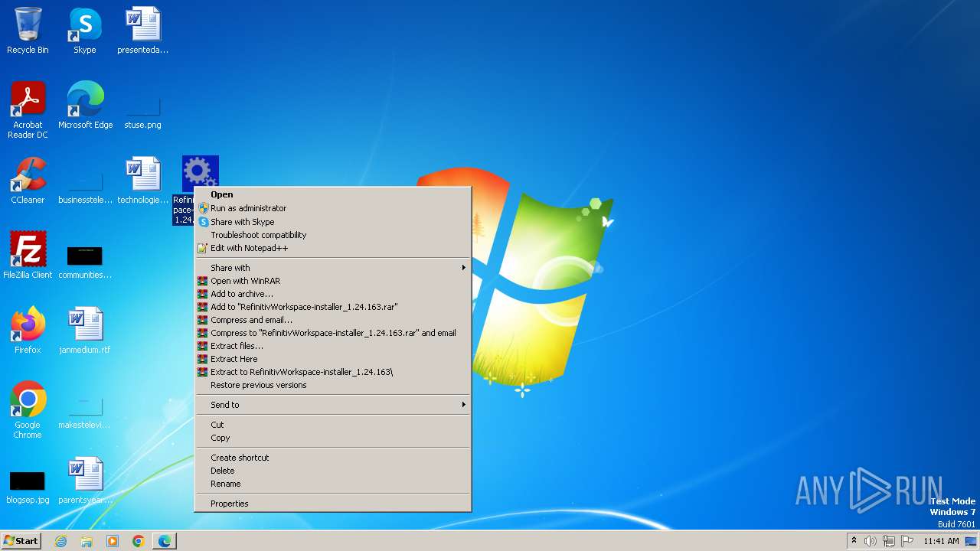Viewport: 980px width, 551px height.
Task: Open Internet Explorer from the taskbar
Action: [61, 541]
